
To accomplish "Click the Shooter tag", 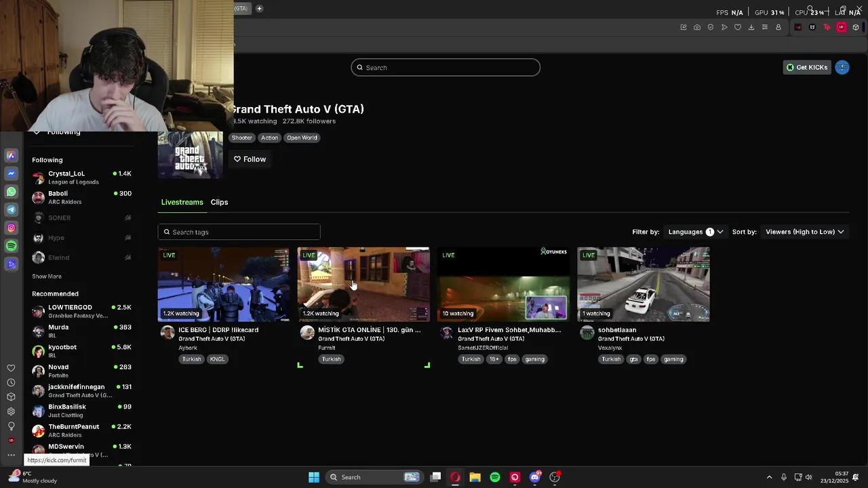I will (x=241, y=138).
